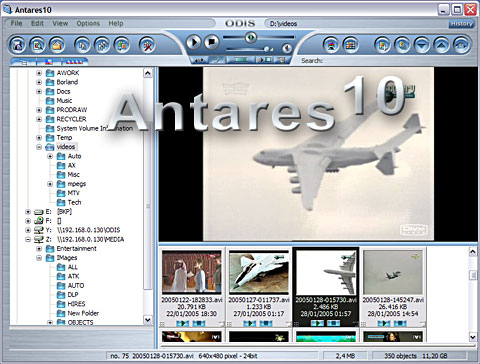Open the View menu

pyautogui.click(x=60, y=23)
